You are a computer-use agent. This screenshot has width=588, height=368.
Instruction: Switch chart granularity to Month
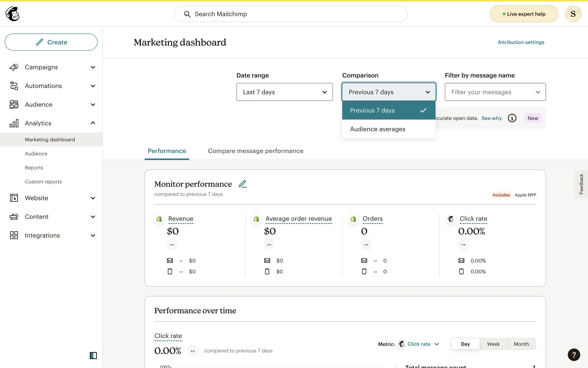pyautogui.click(x=521, y=344)
